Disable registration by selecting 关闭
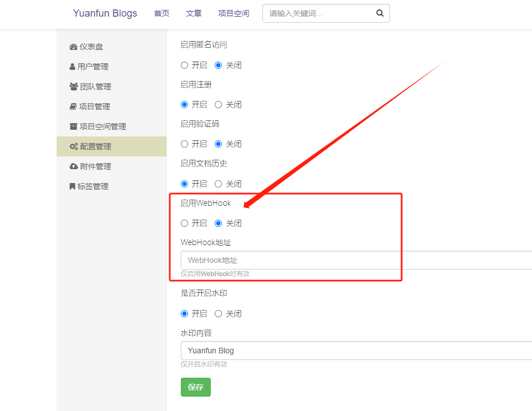532x411 pixels. point(219,105)
